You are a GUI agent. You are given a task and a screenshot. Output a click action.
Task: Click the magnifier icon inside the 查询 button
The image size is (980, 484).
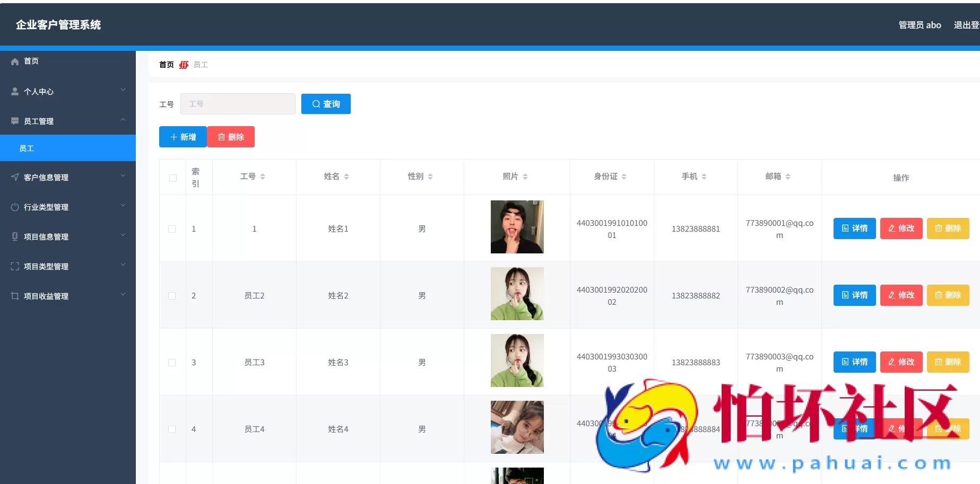tap(316, 104)
